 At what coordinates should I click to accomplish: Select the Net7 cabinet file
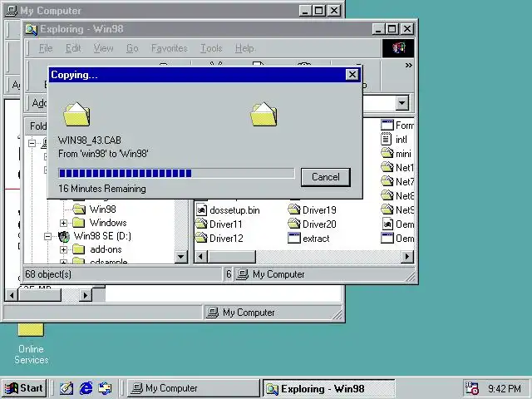pyautogui.click(x=397, y=182)
